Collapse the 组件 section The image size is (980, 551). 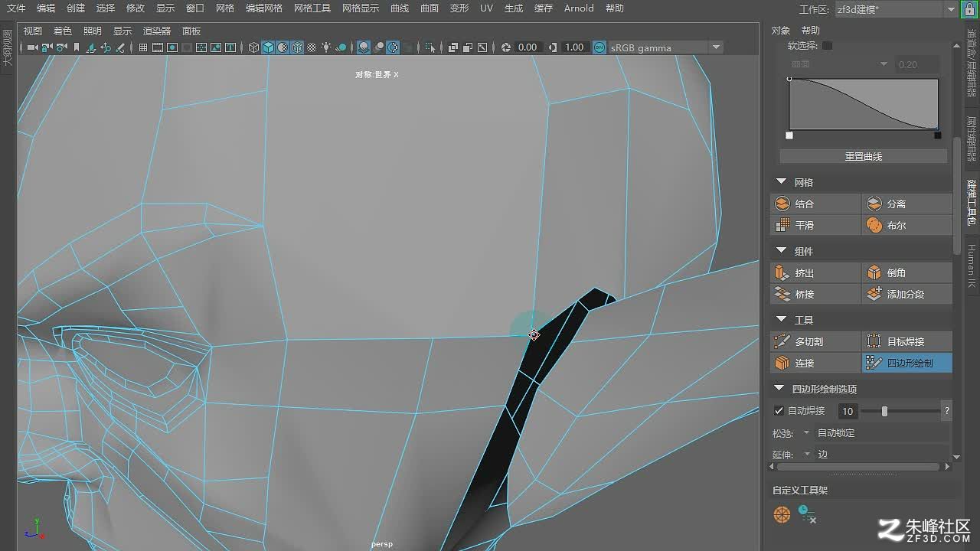pos(781,251)
